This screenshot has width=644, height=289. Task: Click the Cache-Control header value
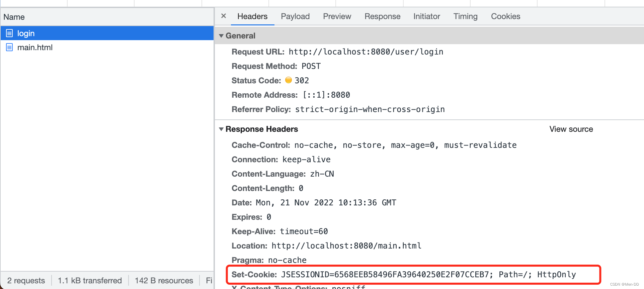pyautogui.click(x=405, y=145)
